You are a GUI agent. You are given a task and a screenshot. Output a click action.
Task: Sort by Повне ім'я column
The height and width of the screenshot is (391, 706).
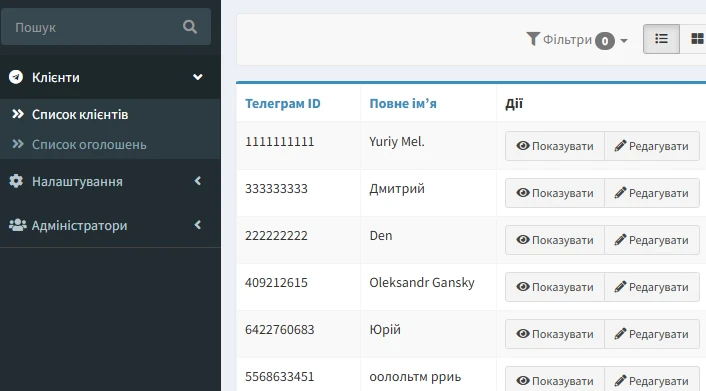point(403,104)
